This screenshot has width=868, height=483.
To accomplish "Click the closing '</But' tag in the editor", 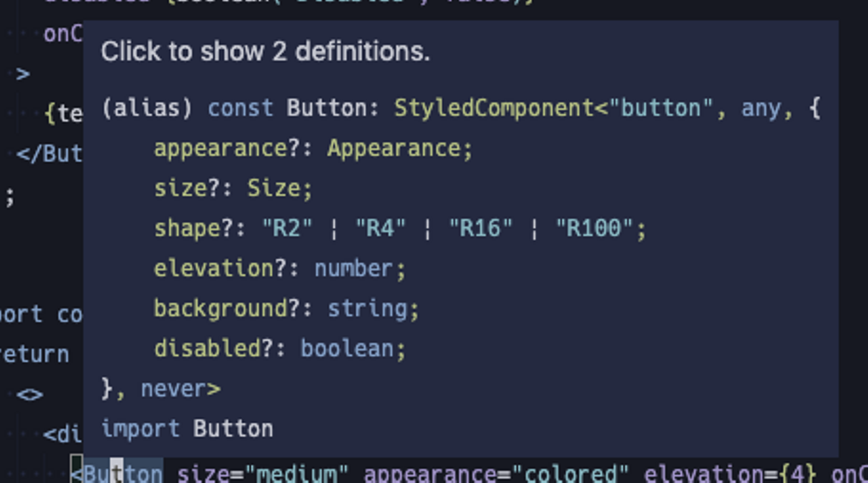I will click(x=49, y=154).
